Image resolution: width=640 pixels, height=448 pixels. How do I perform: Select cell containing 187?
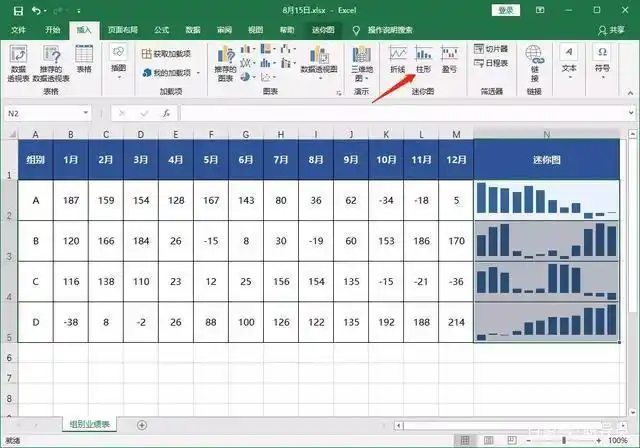click(x=71, y=200)
